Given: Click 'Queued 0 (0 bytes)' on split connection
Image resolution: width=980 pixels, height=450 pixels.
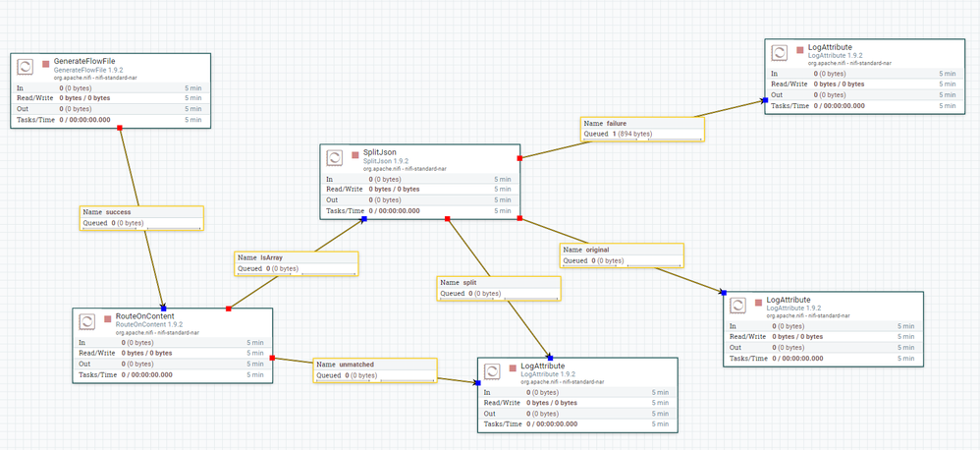Looking at the screenshot, I should pyautogui.click(x=471, y=294).
